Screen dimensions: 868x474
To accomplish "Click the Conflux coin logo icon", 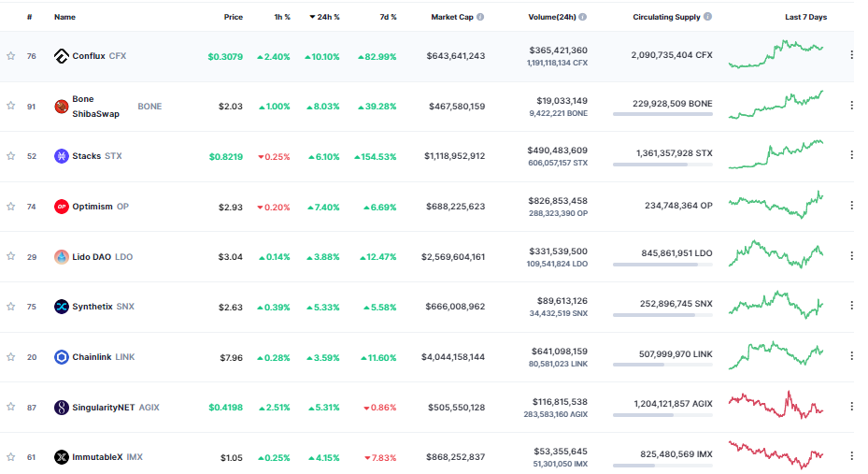I will pos(62,56).
